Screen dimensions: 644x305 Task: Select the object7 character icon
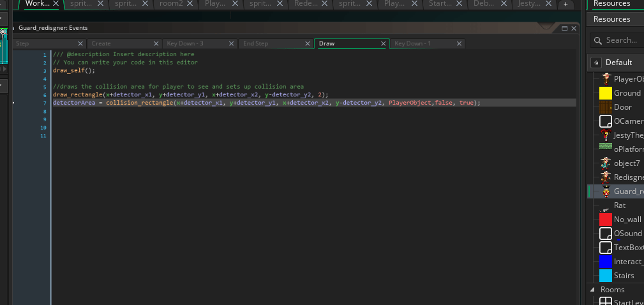(x=606, y=163)
